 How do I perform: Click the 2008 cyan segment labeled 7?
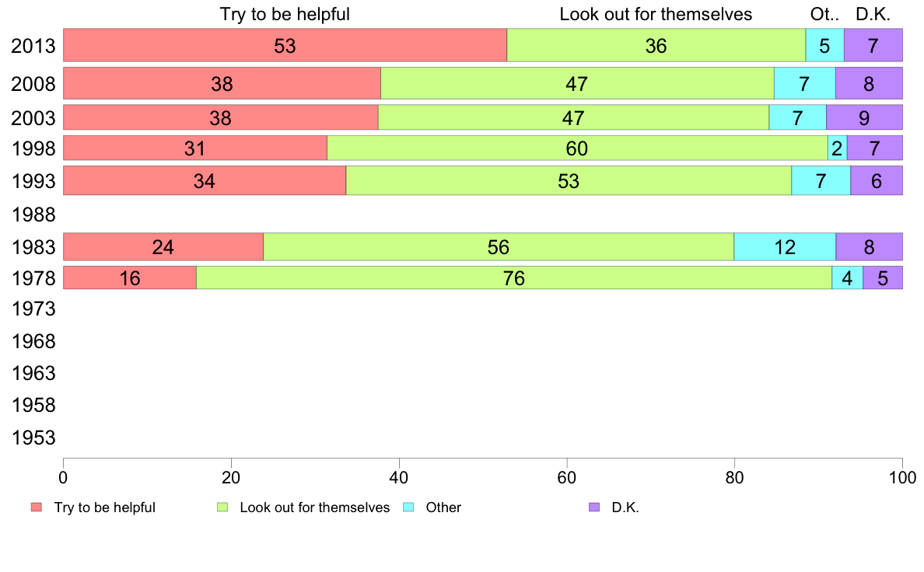pos(804,83)
